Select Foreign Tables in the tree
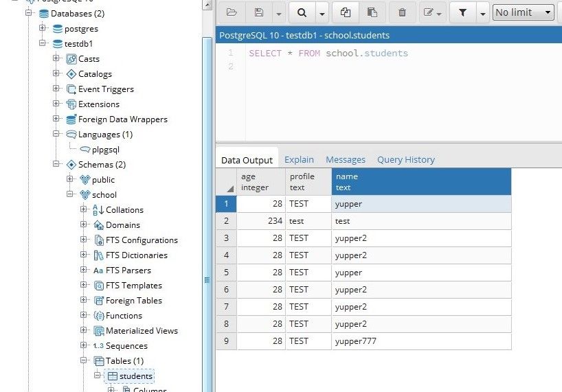 134,301
